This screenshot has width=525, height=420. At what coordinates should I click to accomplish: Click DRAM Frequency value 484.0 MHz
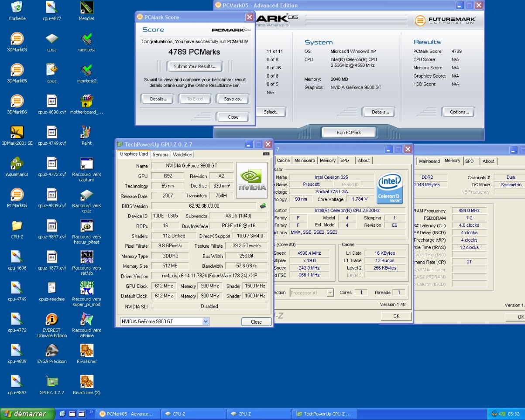tap(469, 211)
